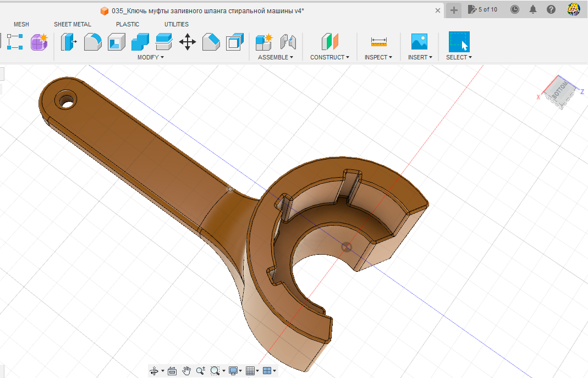Open the Display Settings dropdown arrow
The image size is (588, 378).
coord(240,371)
